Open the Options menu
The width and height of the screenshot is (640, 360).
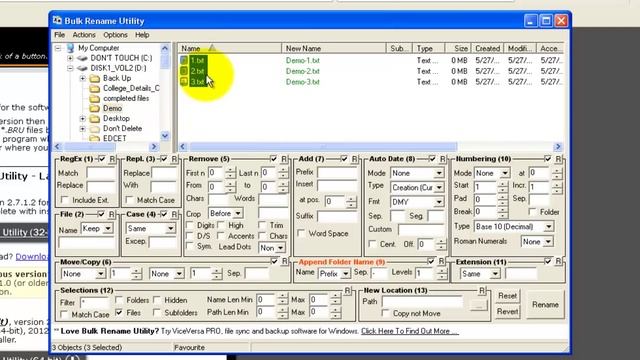(x=115, y=35)
